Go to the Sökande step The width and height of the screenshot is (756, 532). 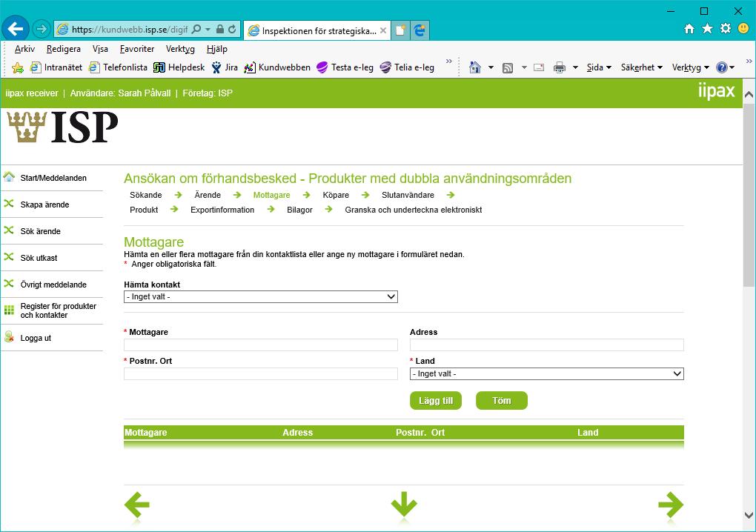tap(145, 195)
